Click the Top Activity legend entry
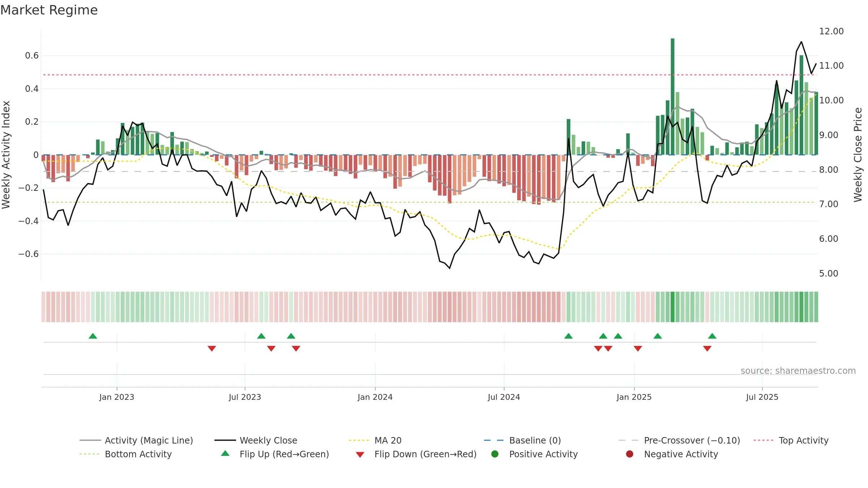This screenshot has width=868, height=488. (x=791, y=440)
